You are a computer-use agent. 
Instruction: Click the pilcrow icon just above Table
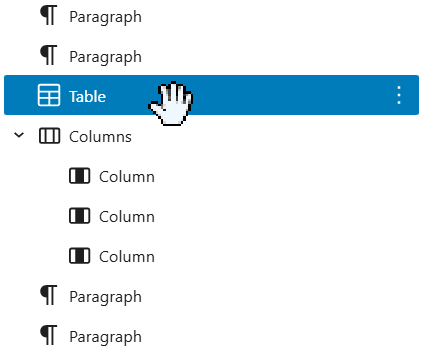coord(49,55)
